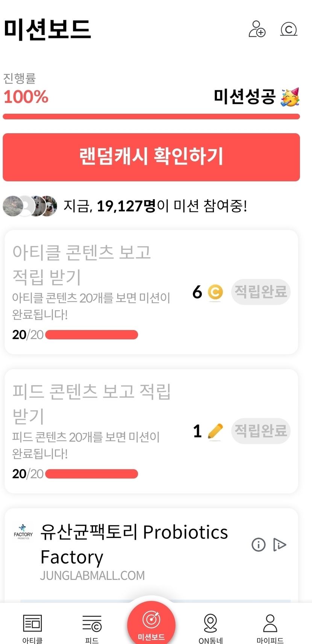Go to the ON동네 tab

[211, 629]
